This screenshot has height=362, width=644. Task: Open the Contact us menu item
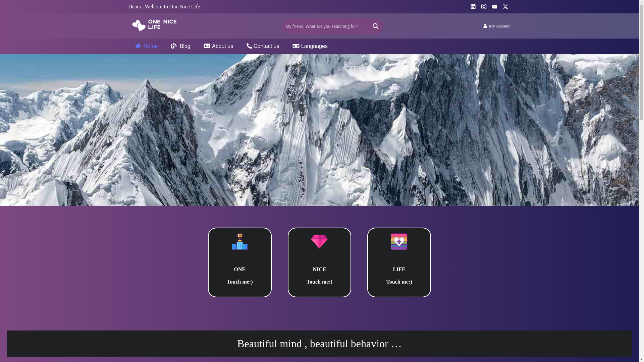coord(263,46)
